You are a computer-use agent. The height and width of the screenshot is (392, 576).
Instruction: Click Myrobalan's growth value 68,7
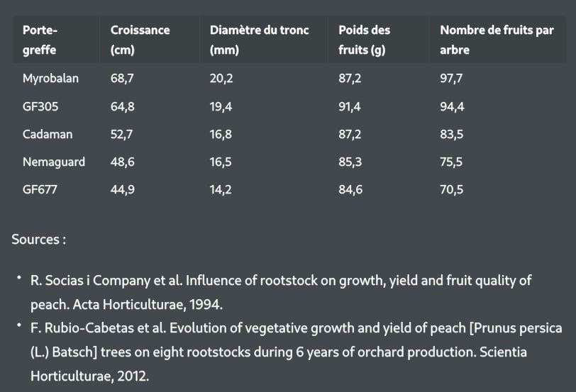coord(122,79)
